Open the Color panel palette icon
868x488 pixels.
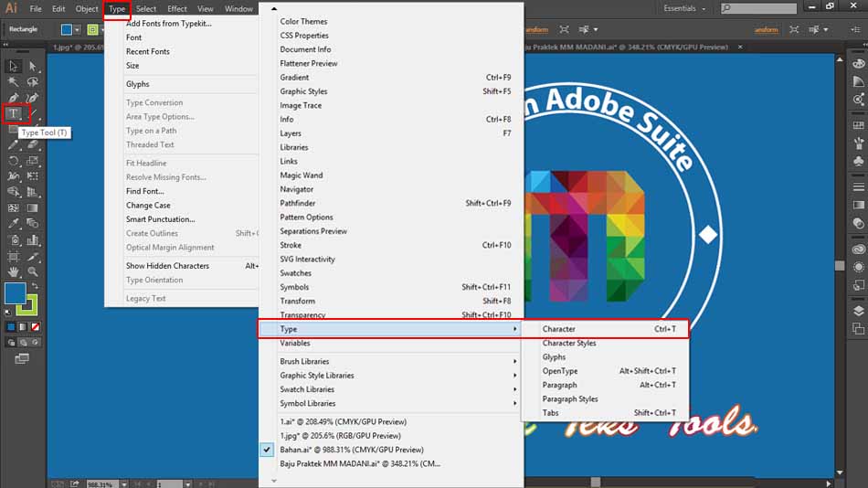[x=859, y=64]
